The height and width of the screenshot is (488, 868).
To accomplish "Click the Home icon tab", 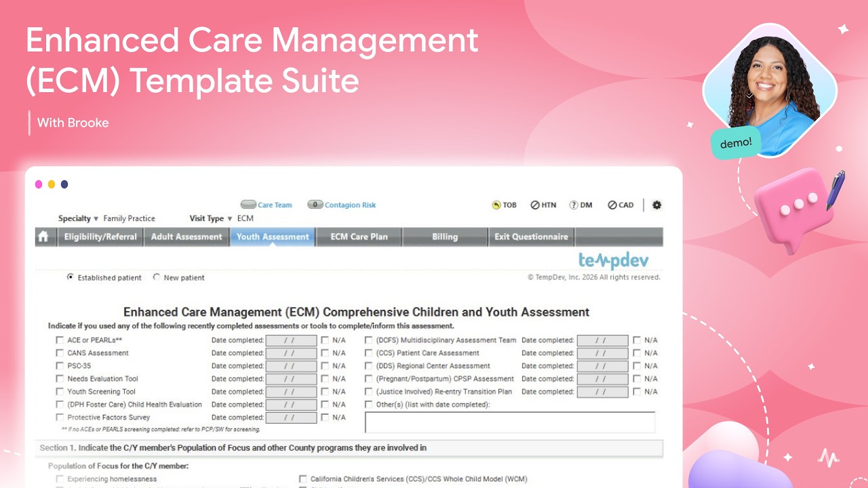I will (x=44, y=237).
